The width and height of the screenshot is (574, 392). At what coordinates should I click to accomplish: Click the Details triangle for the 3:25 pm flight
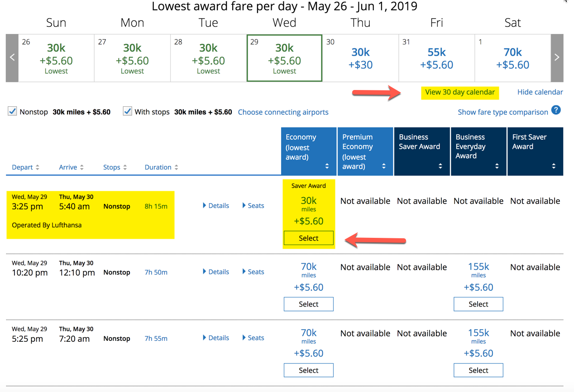[216, 205]
